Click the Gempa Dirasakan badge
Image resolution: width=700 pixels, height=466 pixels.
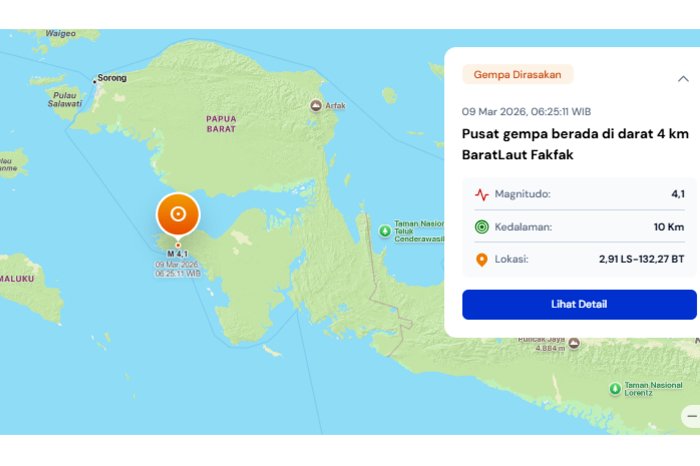coord(517,74)
